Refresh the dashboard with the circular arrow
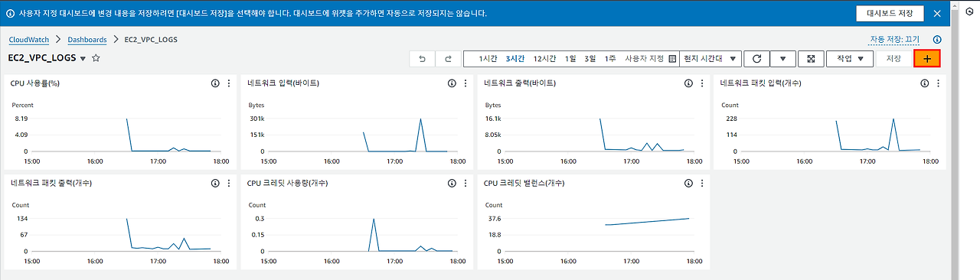 tap(756, 58)
